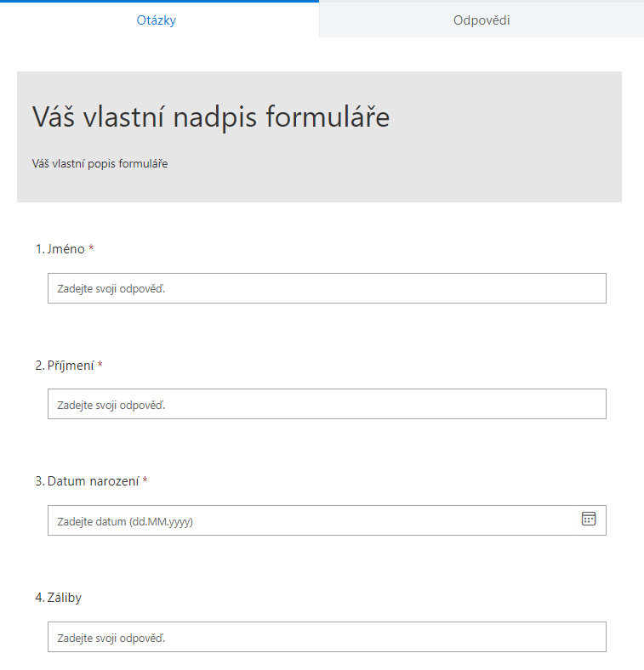Screen dimensions: 644x670
Task: Select the Příjmení question label
Action: coord(71,365)
